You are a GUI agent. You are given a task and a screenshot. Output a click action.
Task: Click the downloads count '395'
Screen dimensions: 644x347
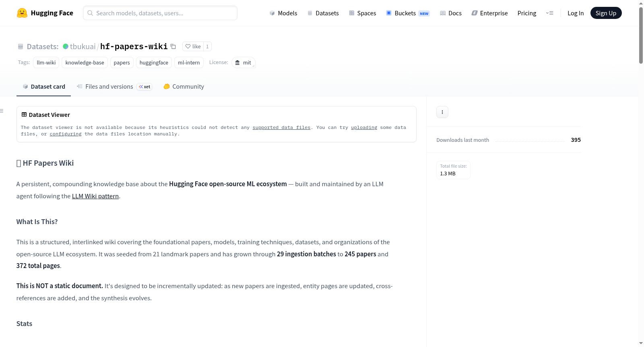point(576,140)
